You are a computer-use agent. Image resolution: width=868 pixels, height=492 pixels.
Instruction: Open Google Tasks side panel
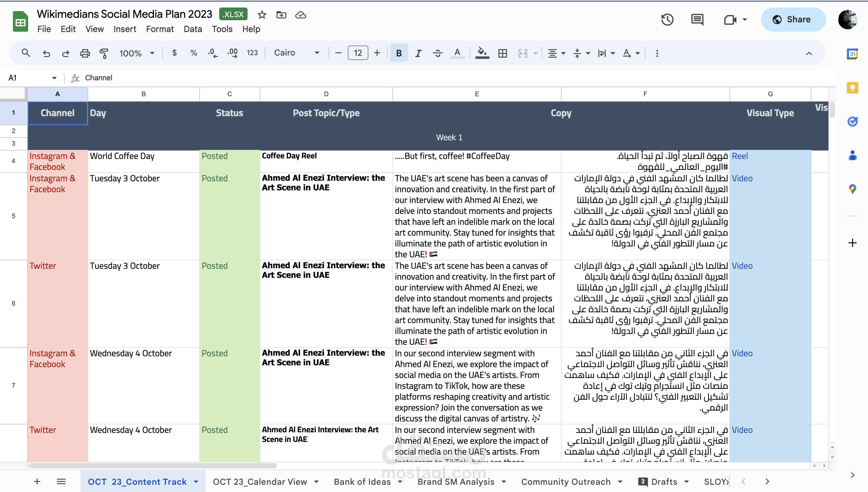click(852, 121)
